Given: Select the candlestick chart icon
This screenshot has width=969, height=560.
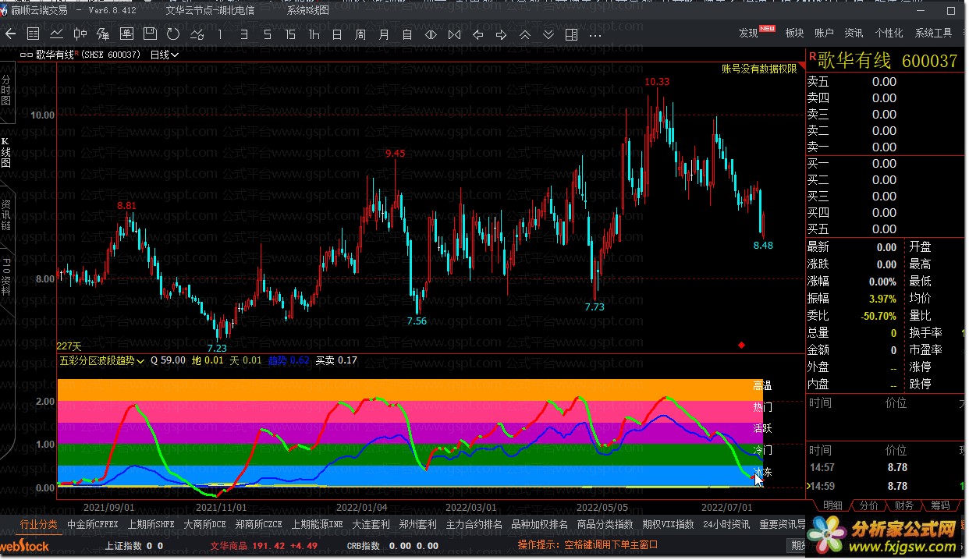Looking at the screenshot, I should coord(80,34).
